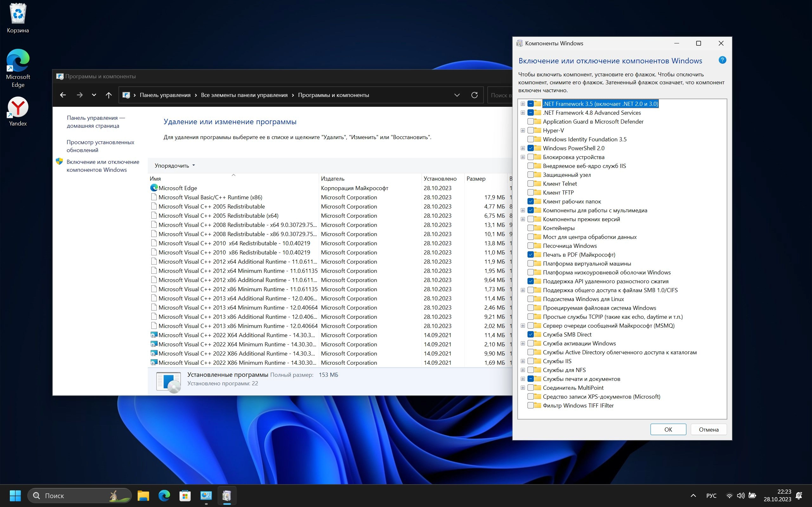Image resolution: width=812 pixels, height=507 pixels.
Task: Click the back arrow in Programs window
Action: pyautogui.click(x=63, y=95)
